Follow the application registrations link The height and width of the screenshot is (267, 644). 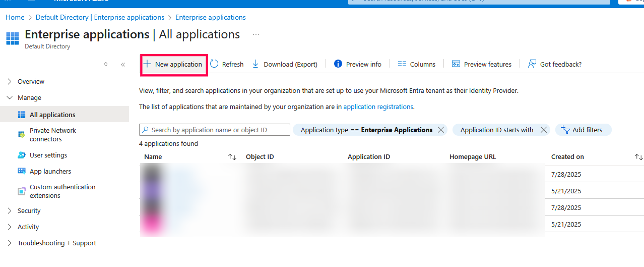pos(378,106)
